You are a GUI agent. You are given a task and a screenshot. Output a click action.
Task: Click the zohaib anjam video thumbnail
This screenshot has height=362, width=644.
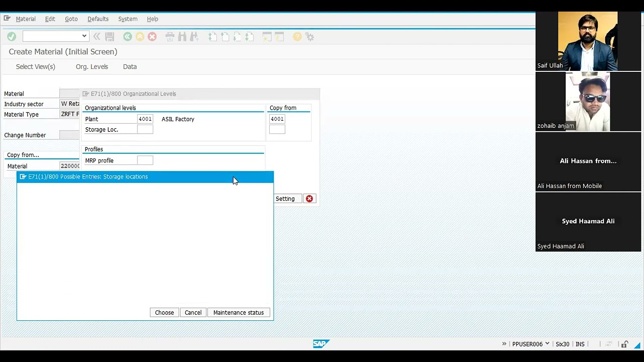click(588, 102)
